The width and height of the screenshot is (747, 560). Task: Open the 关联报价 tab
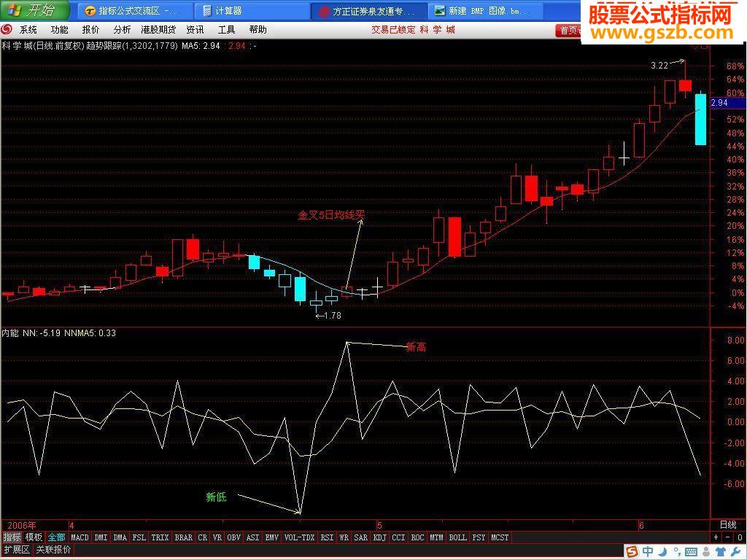[53, 550]
